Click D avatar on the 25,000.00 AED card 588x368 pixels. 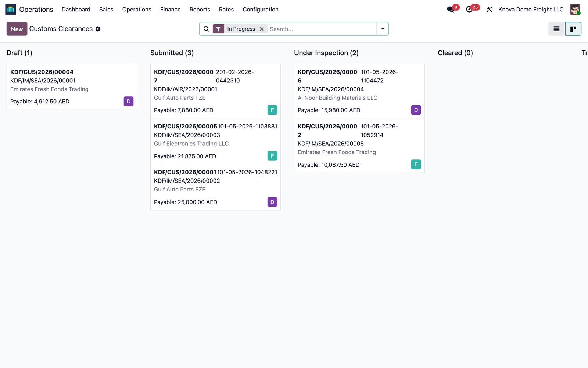tap(272, 202)
